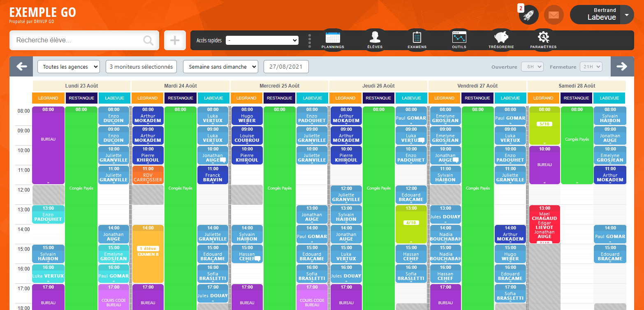Expand the Bertrand Labevue account menu
644x310 pixels.
click(601, 14)
